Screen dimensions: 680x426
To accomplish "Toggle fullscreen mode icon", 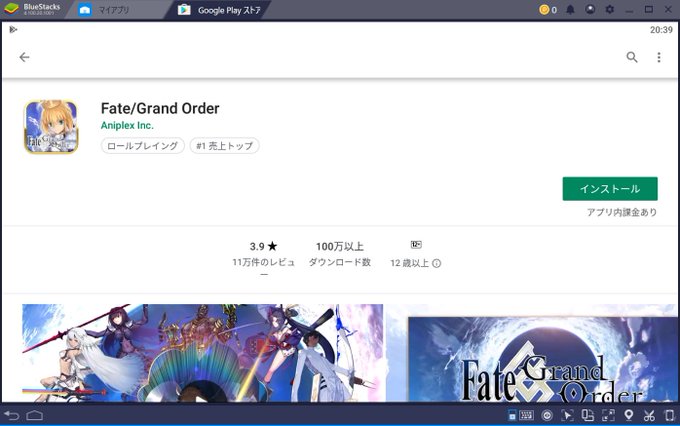I will 608,416.
